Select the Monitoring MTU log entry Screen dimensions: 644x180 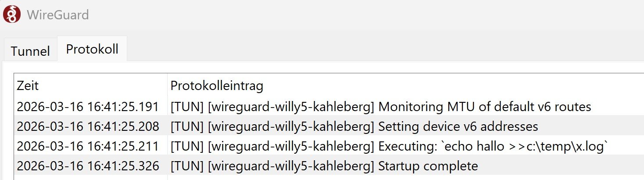[484, 107]
